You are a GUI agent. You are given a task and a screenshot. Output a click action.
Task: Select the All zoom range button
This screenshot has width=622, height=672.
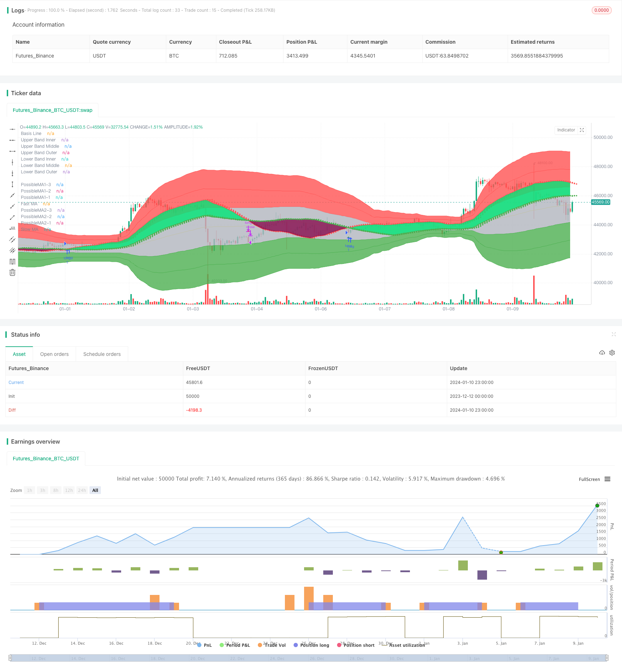point(95,490)
